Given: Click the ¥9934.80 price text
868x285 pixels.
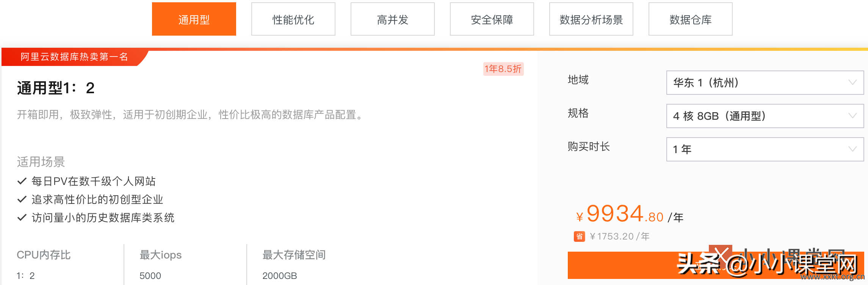Looking at the screenshot, I should coord(620,214).
